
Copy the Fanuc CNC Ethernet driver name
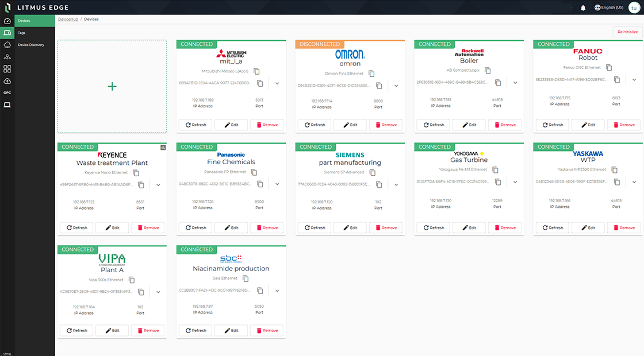pyautogui.click(x=609, y=68)
